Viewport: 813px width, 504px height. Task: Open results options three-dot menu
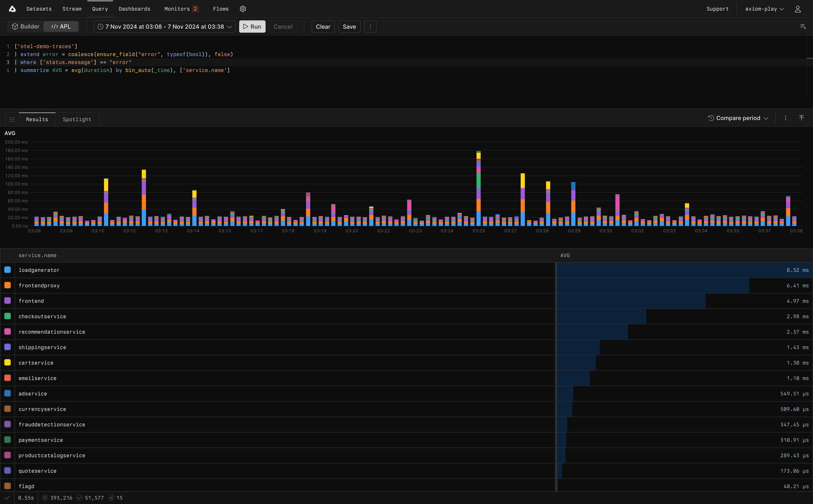coord(785,118)
